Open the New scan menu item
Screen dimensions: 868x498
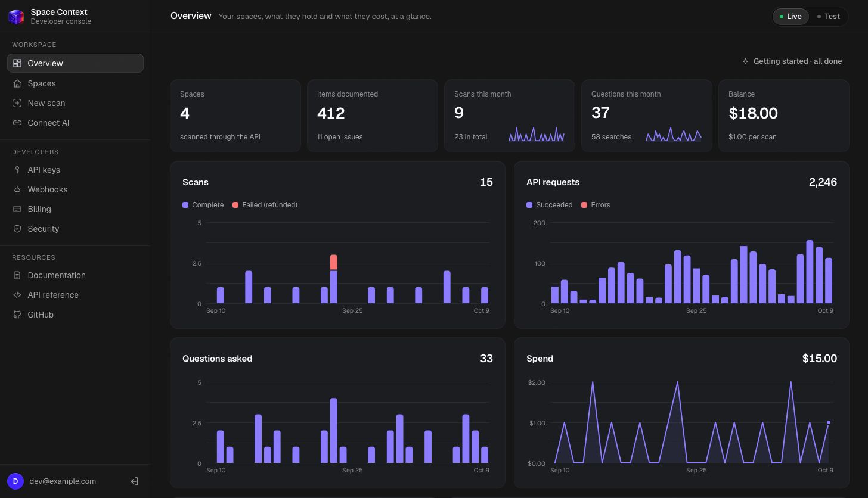click(75, 103)
